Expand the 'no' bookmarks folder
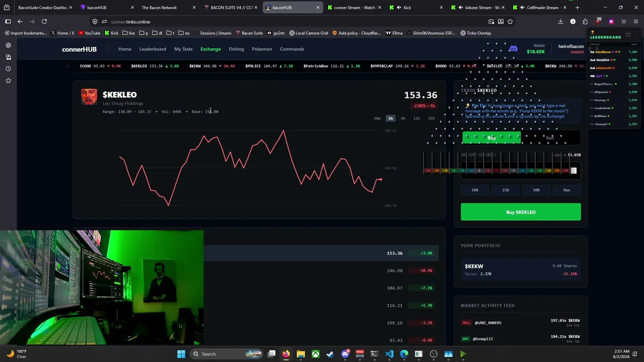 [x=184, y=33]
